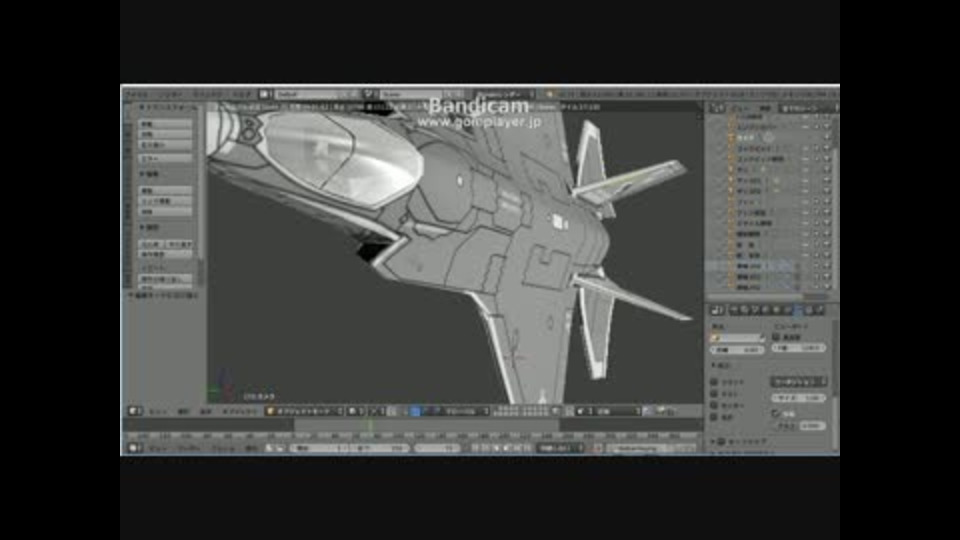Open the properties editor type selector
The image size is (960, 540).
[717, 310]
